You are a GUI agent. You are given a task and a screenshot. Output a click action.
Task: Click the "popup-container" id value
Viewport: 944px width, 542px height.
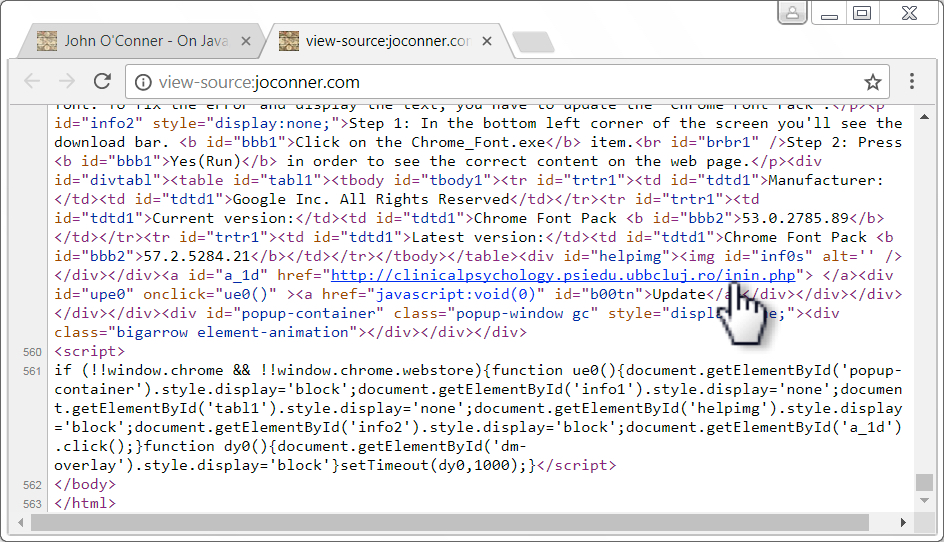pos(308,313)
